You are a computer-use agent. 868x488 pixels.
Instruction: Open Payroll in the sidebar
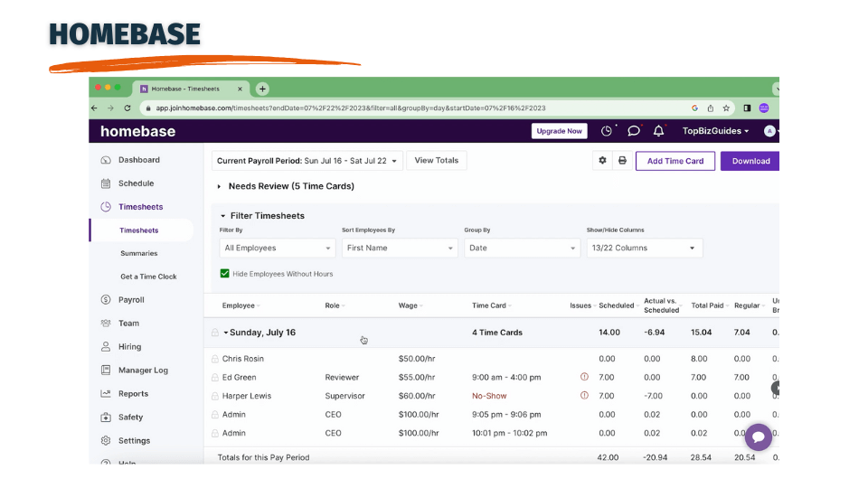(x=131, y=300)
